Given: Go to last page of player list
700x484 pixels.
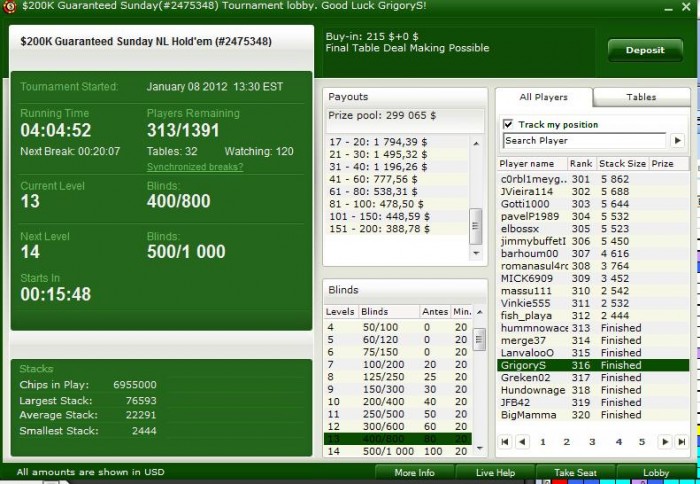Looking at the screenshot, I should pyautogui.click(x=682, y=442).
